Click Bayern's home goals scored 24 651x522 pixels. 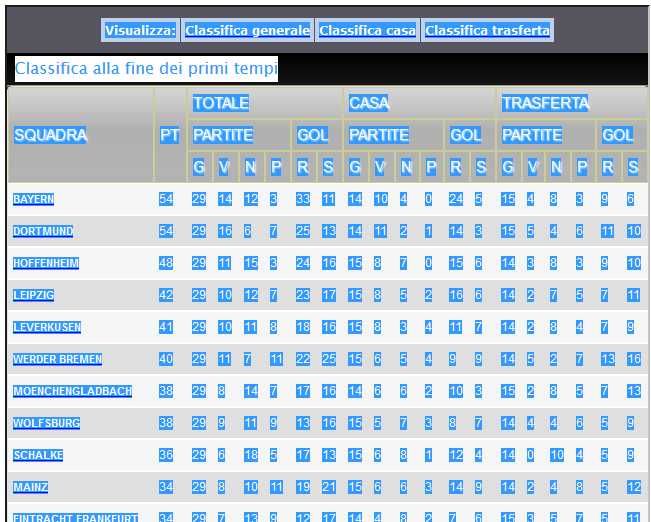point(456,199)
